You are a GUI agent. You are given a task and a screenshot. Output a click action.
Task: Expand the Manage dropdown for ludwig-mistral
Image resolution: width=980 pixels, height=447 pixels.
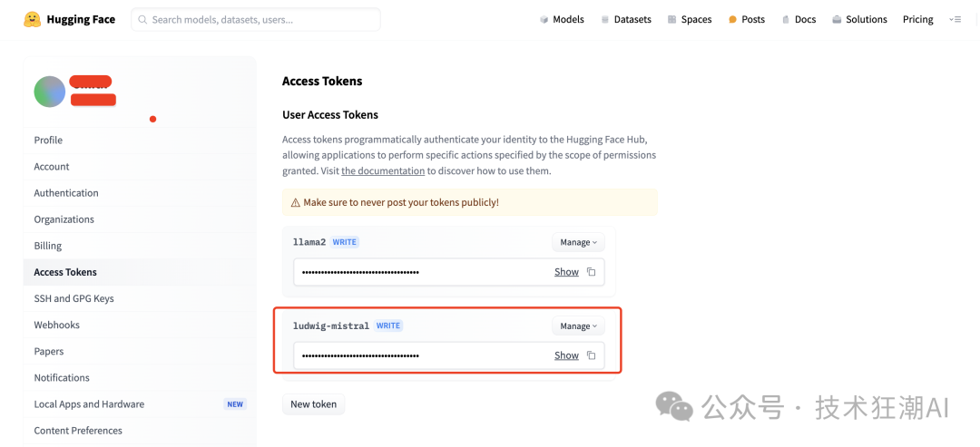[x=578, y=326]
